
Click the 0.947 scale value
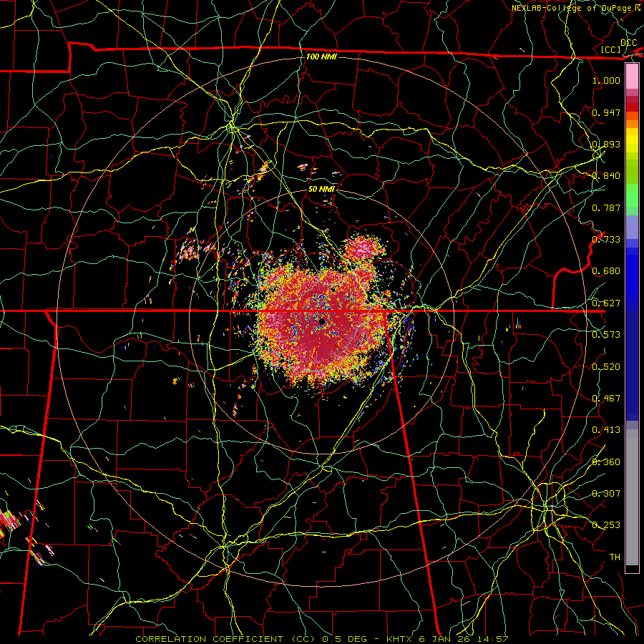coord(606,112)
